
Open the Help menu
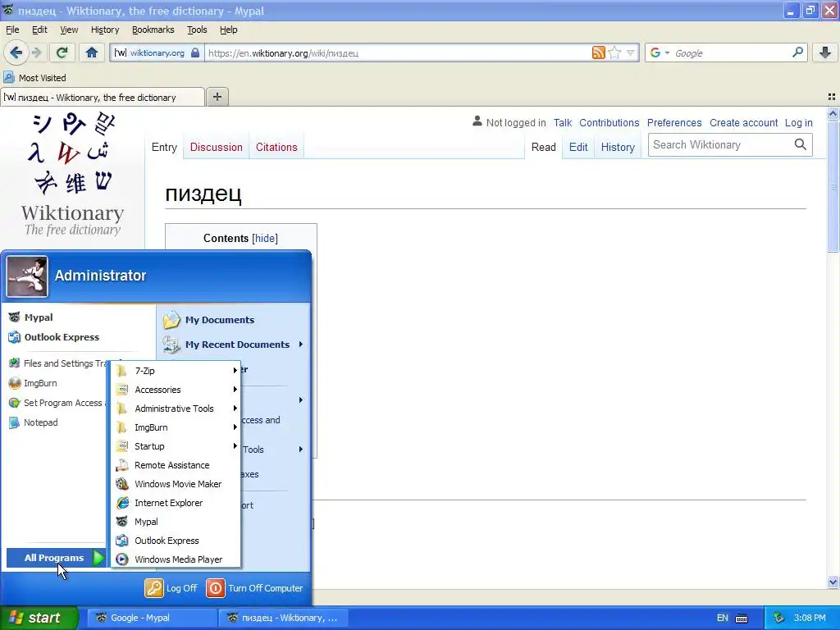[x=228, y=30]
